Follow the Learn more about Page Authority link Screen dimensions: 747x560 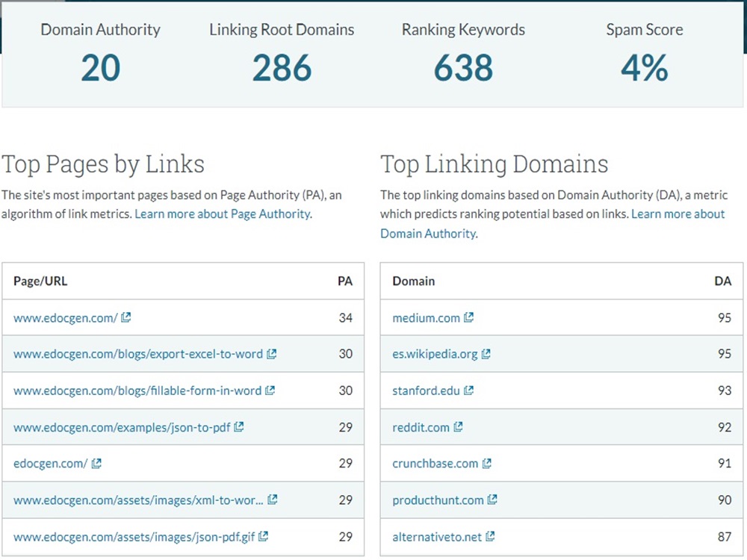pos(223,214)
